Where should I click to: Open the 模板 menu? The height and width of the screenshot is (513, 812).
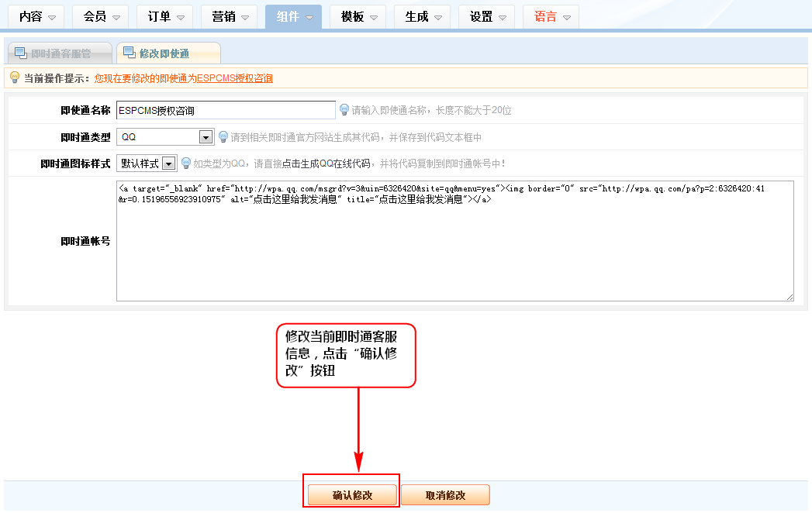[x=361, y=16]
